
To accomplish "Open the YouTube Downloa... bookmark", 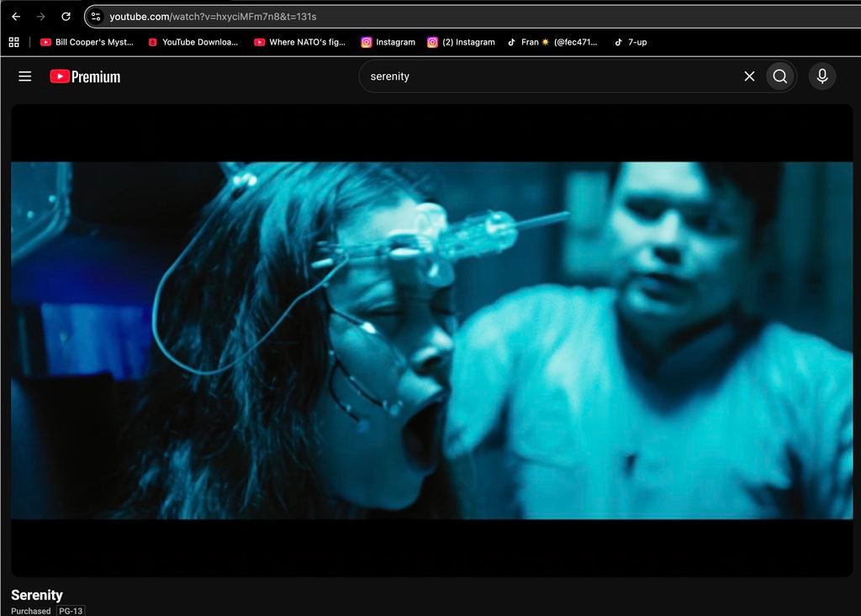I will [x=193, y=42].
